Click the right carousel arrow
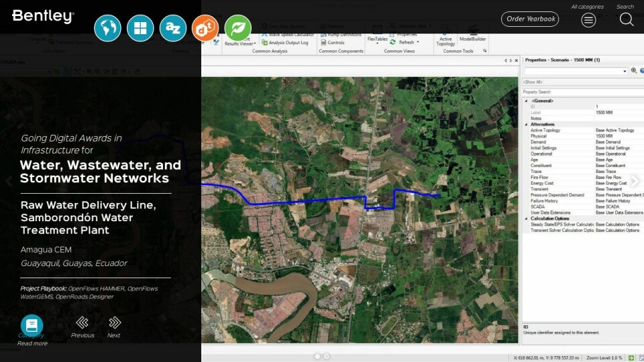Image resolution: width=644 pixels, height=362 pixels. click(x=635, y=181)
